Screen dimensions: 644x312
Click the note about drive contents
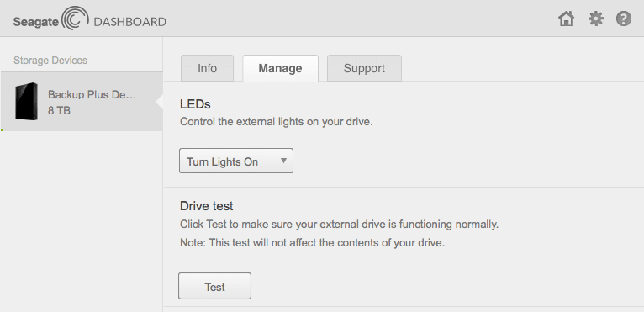tap(312, 242)
